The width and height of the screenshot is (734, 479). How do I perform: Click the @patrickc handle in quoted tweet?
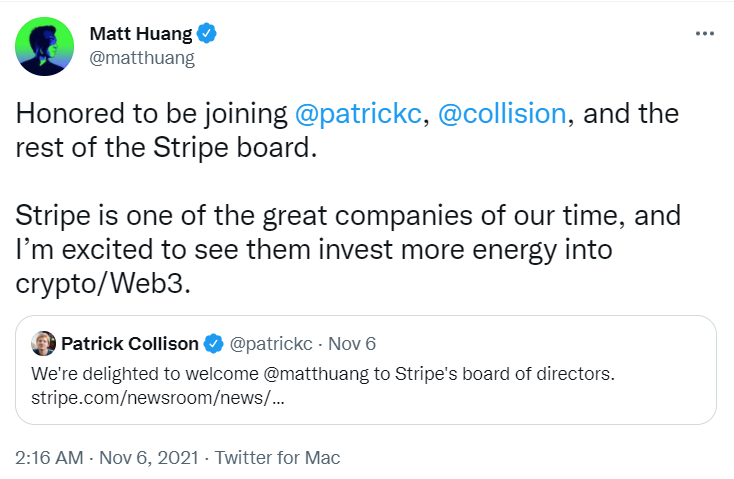click(271, 344)
